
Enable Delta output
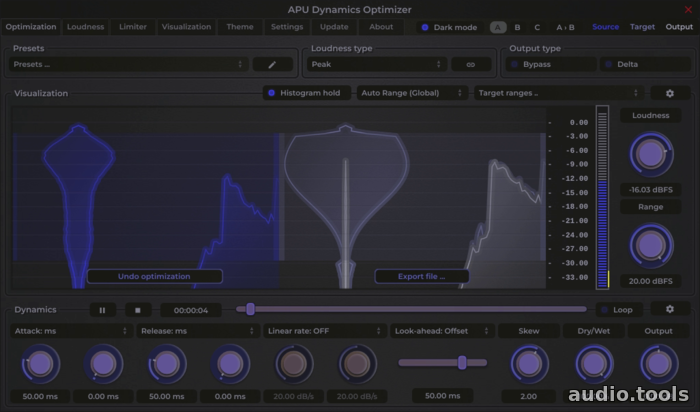(x=645, y=64)
